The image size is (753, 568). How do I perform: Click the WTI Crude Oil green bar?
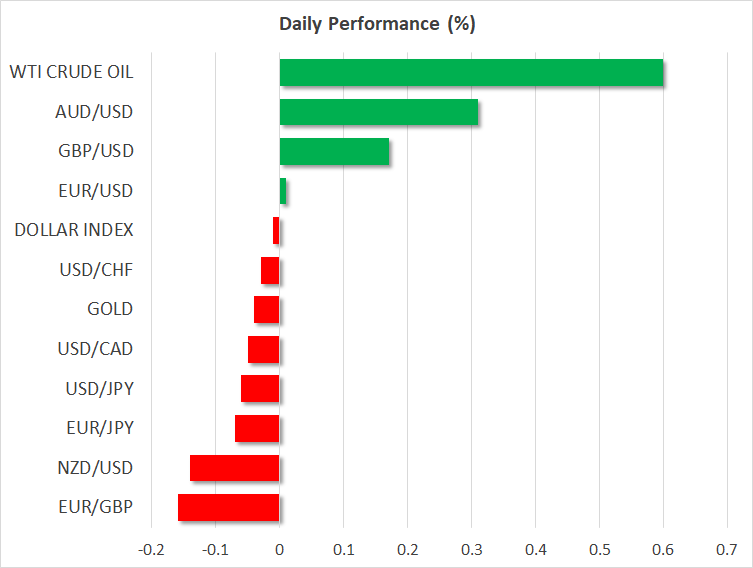(471, 72)
